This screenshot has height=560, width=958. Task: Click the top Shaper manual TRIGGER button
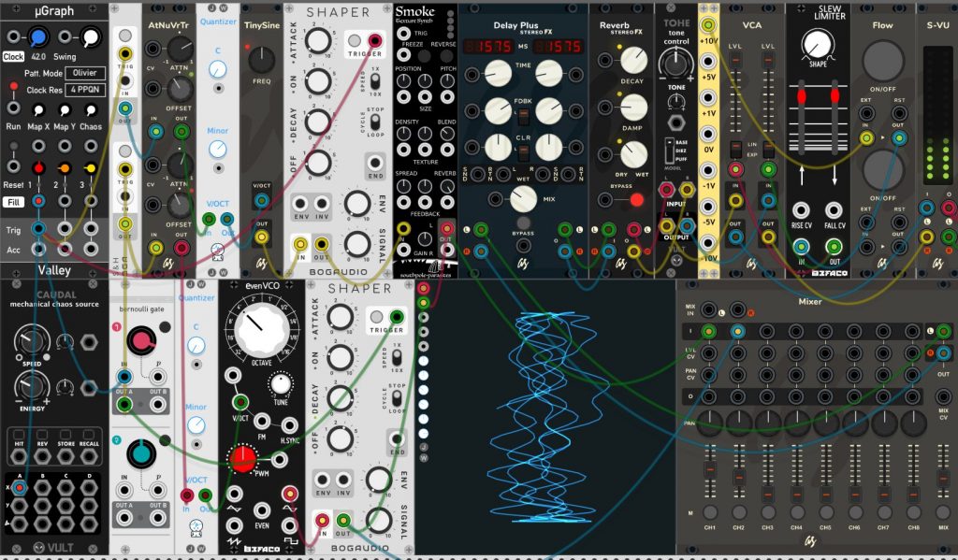[x=355, y=41]
